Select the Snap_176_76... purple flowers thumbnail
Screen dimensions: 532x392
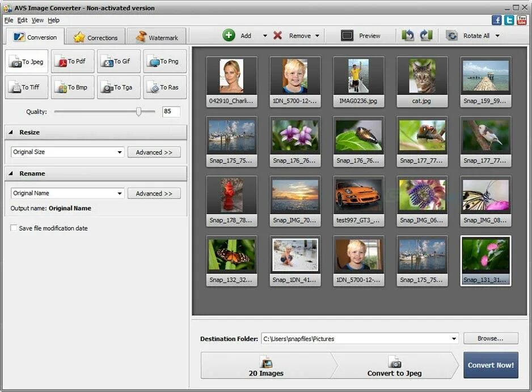[295, 142]
